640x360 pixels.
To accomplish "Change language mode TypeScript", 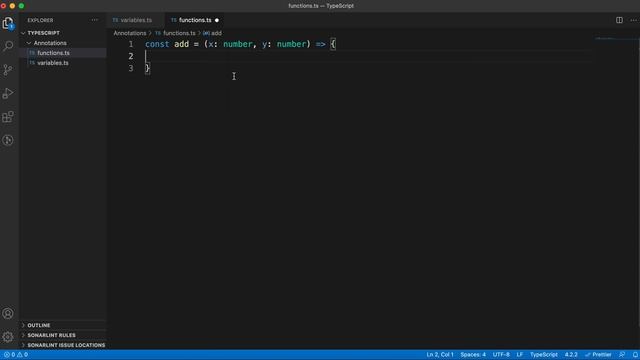I will click(544, 355).
